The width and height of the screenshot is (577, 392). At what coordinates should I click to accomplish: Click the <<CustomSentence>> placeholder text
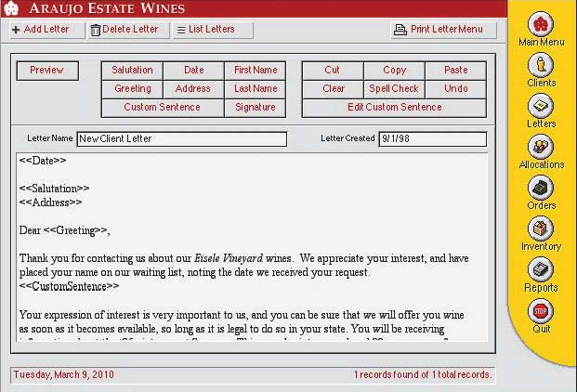click(x=69, y=286)
